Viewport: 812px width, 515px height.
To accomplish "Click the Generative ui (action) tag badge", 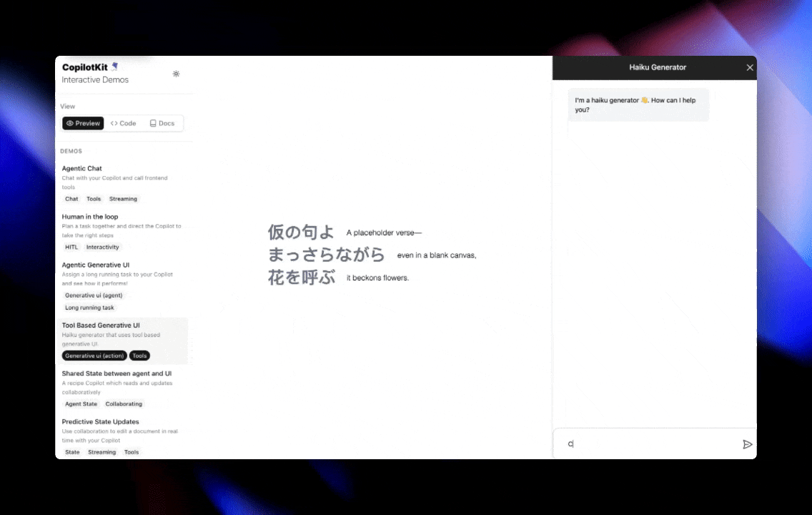I will coord(94,355).
